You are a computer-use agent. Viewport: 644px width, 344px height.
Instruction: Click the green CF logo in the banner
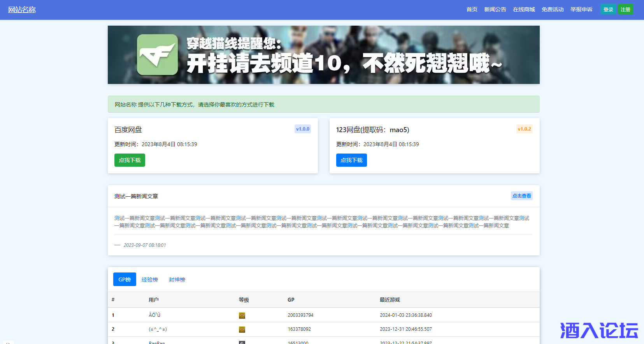click(x=157, y=54)
